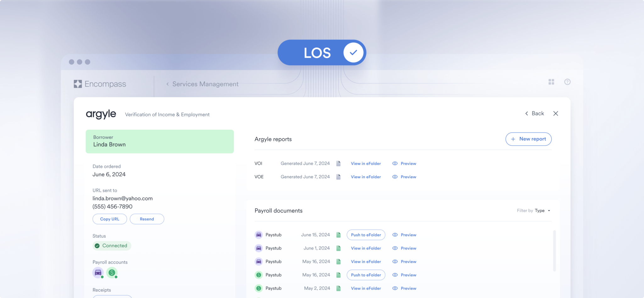Toggle the Preview eye for the May 16 Paystub

coord(395,261)
